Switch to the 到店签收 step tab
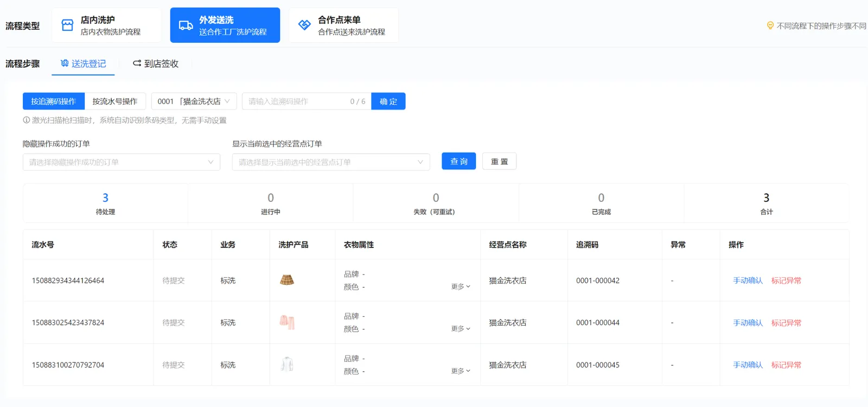The width and height of the screenshot is (868, 407). point(156,63)
